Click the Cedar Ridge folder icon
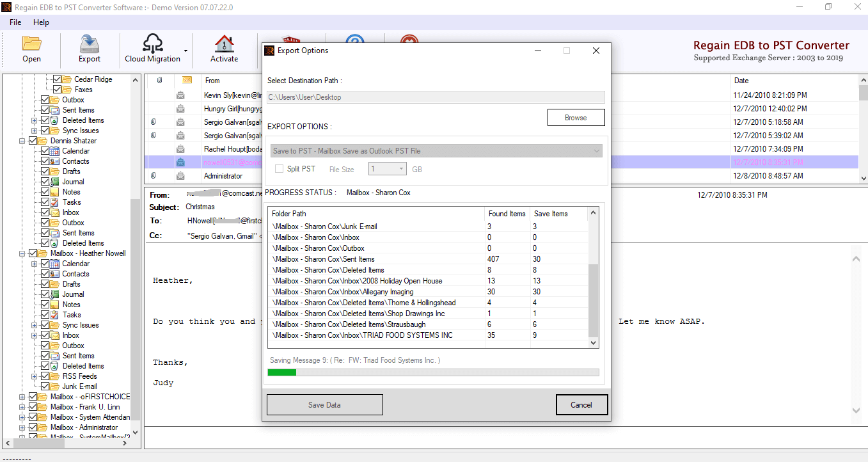The height and width of the screenshot is (462, 868). click(67, 79)
